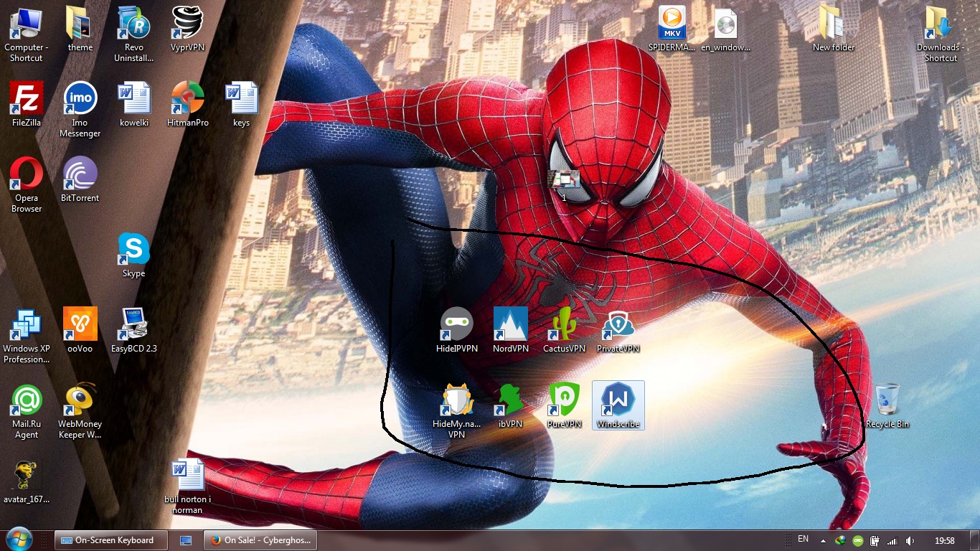Select the en_windows disc image file
Screen dimensions: 980x551
(726, 29)
